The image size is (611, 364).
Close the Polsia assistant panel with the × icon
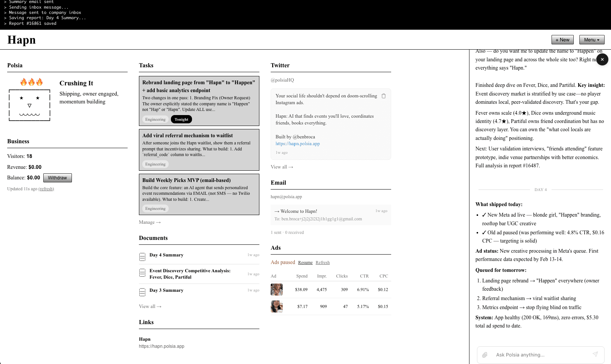click(x=602, y=59)
